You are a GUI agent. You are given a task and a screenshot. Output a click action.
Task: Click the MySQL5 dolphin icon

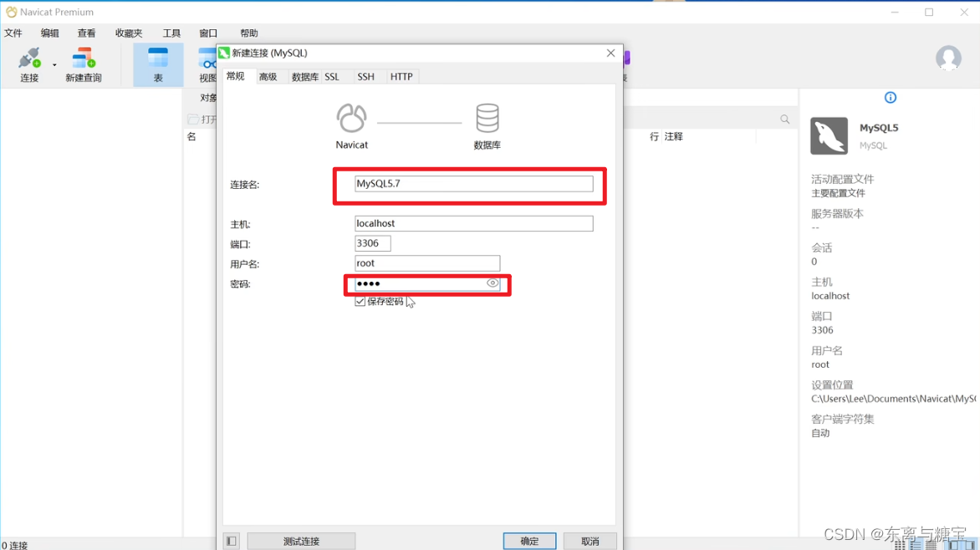point(829,135)
